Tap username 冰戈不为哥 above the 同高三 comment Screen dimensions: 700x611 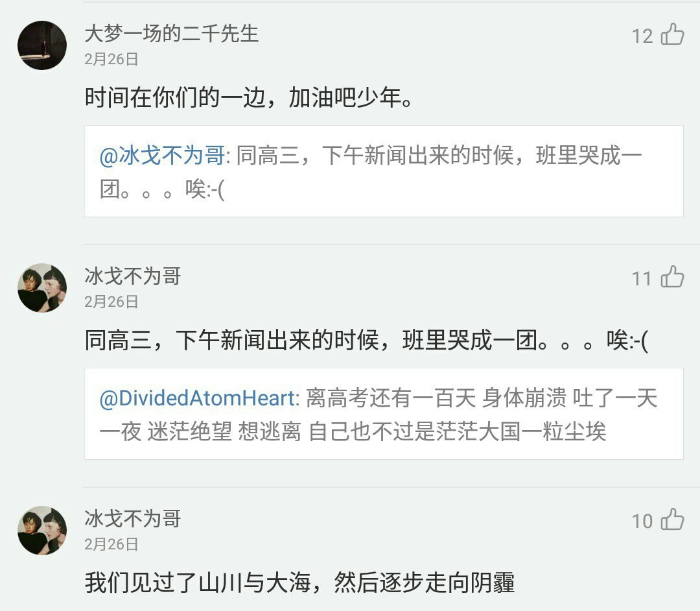[x=133, y=276]
